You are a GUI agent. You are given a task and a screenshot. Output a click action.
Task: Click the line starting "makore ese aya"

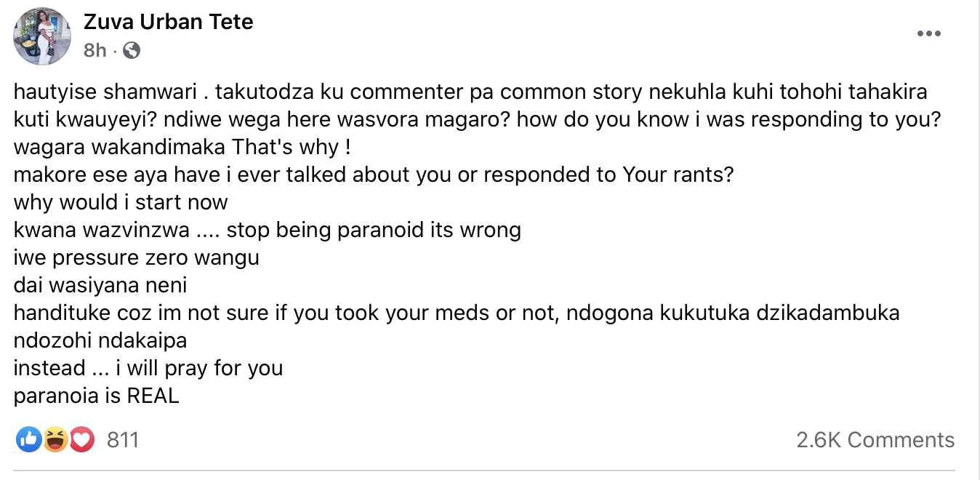373,175
